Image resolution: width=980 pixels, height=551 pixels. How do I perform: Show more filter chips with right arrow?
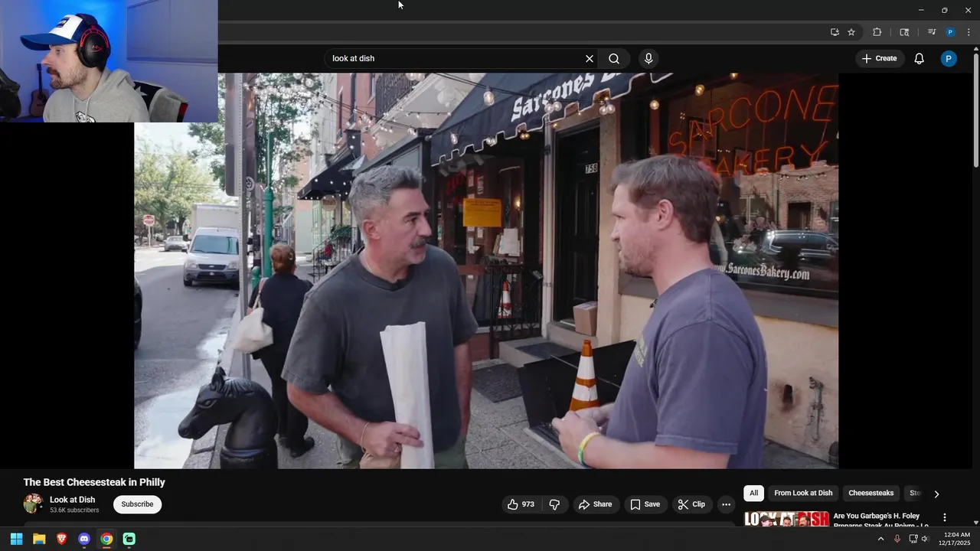[936, 494]
